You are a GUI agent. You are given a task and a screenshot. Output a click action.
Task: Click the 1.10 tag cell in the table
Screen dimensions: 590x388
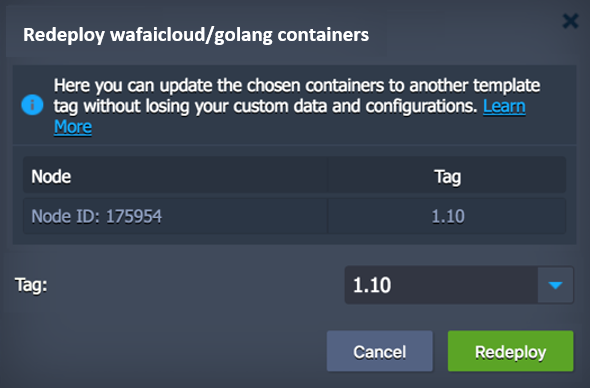coord(447,216)
